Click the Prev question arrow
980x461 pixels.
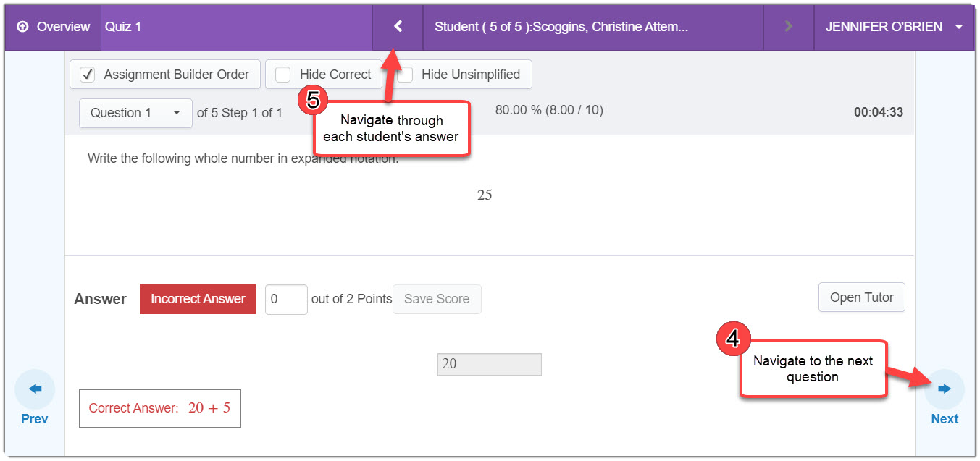35,390
